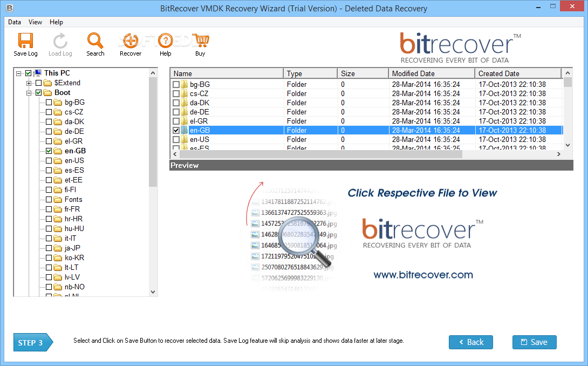Uncheck the en-GB checkbox in tree

click(49, 151)
